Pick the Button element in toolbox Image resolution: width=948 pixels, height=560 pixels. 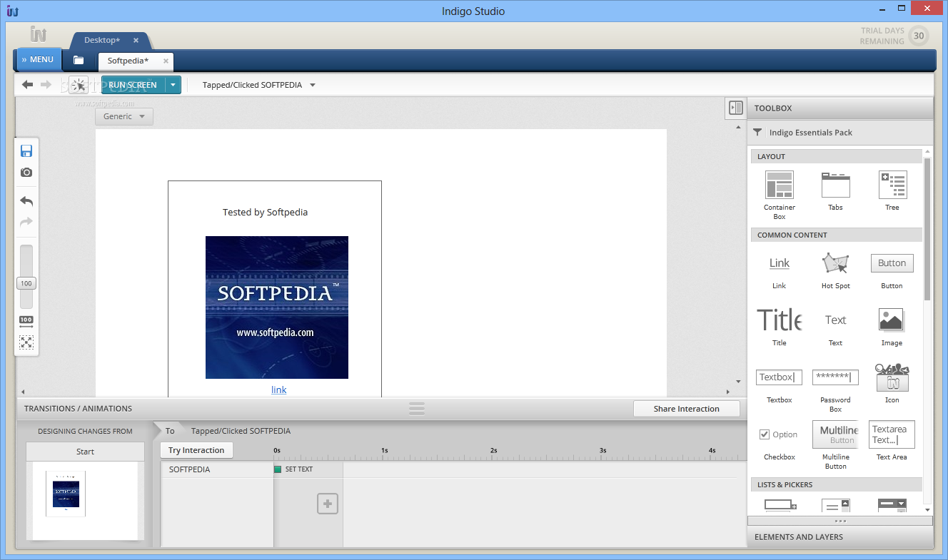coord(892,271)
